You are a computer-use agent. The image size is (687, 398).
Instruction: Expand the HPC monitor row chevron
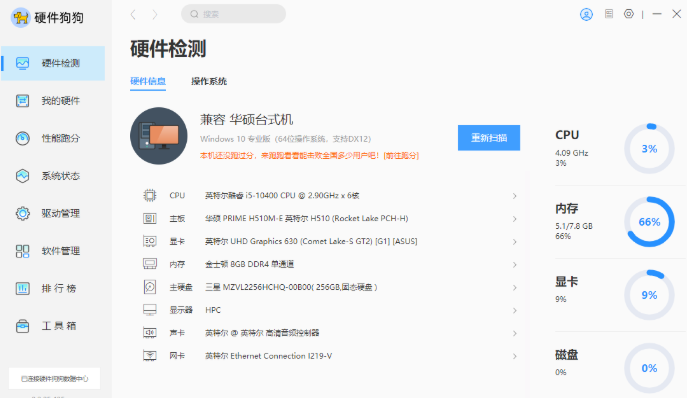[515, 310]
